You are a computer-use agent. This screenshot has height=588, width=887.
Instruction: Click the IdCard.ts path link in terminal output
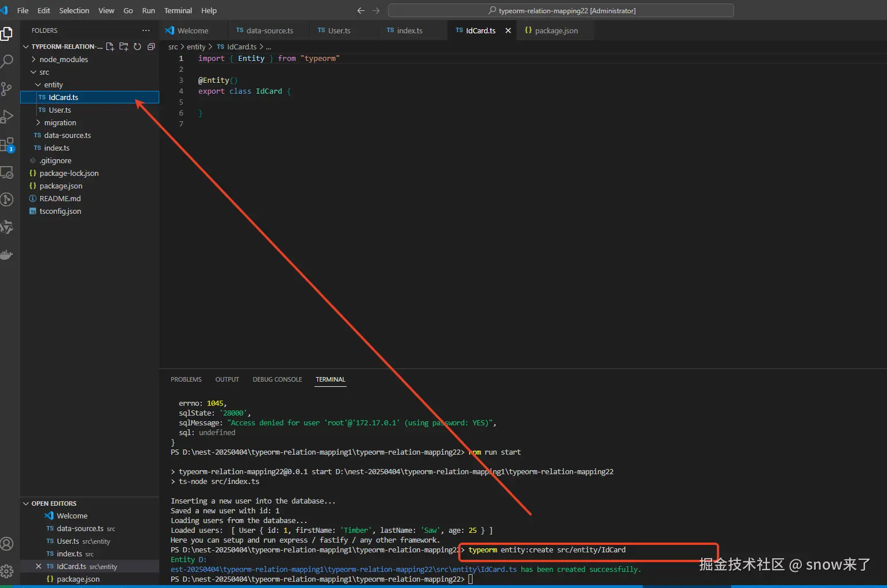pyautogui.click(x=344, y=569)
